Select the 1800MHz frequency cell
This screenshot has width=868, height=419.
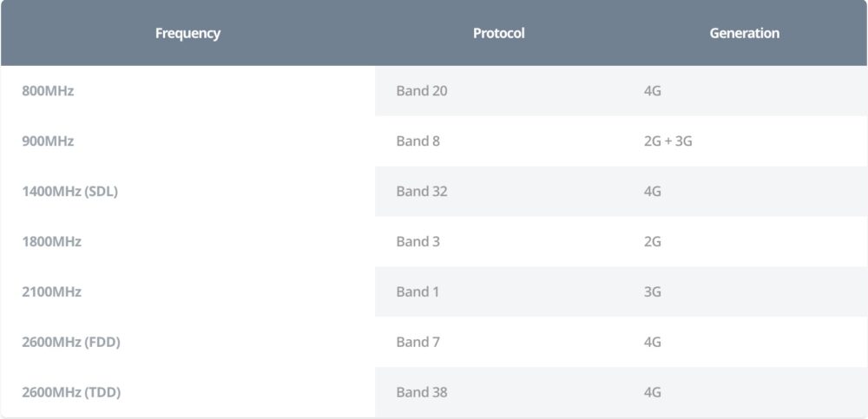tap(51, 241)
